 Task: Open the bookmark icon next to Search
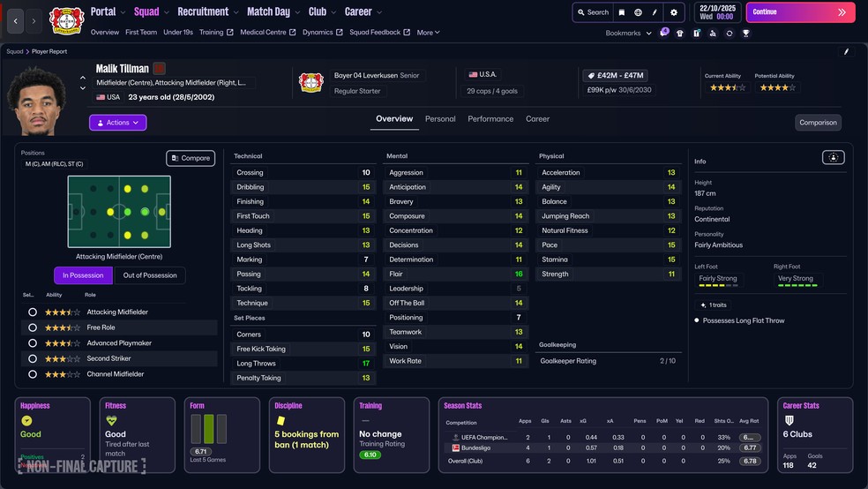[x=622, y=12]
